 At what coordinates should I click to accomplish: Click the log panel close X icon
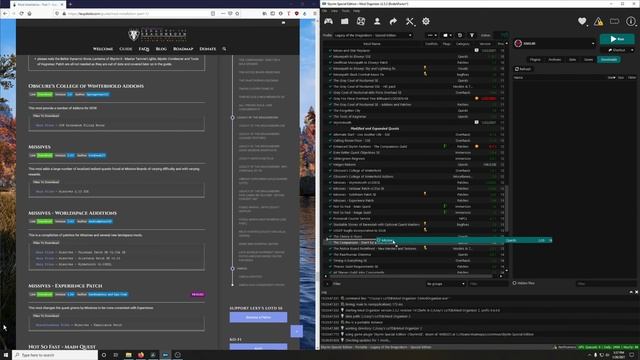[x=636, y=292]
